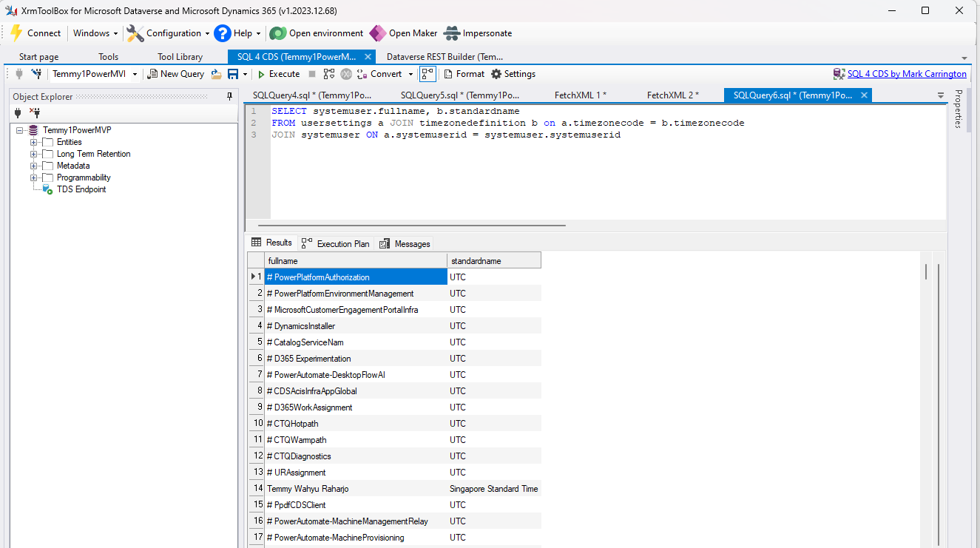The width and height of the screenshot is (980, 548).
Task: Pin the Object Explorer panel
Action: coord(230,97)
